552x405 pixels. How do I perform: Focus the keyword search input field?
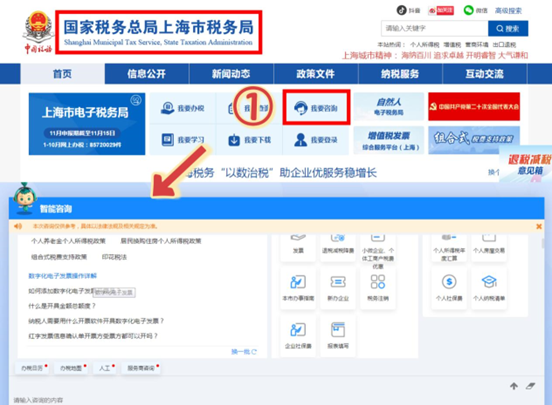[x=435, y=29]
